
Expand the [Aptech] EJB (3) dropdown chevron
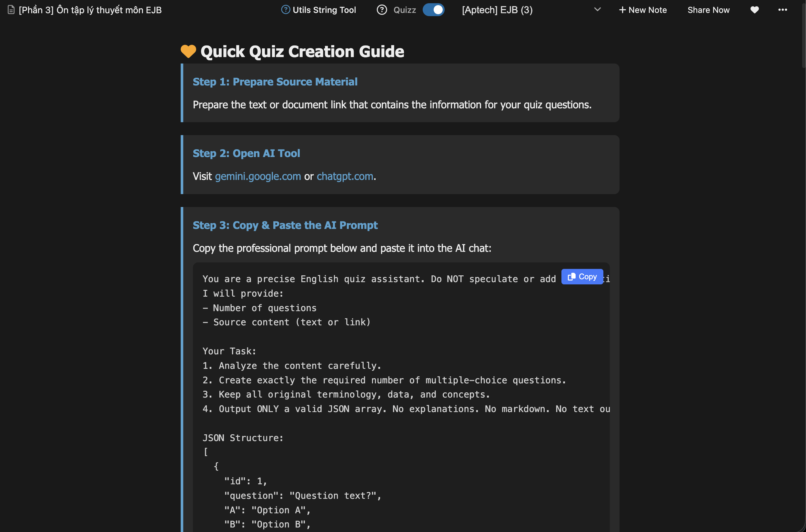click(x=597, y=10)
